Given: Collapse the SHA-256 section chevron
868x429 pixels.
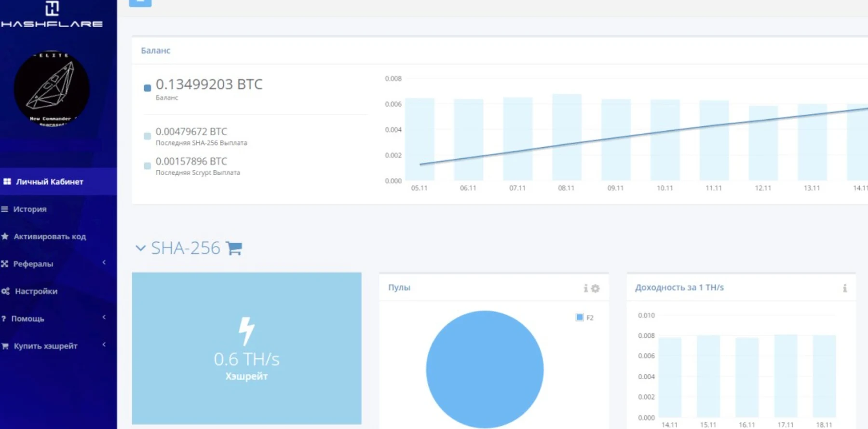Looking at the screenshot, I should coord(140,249).
